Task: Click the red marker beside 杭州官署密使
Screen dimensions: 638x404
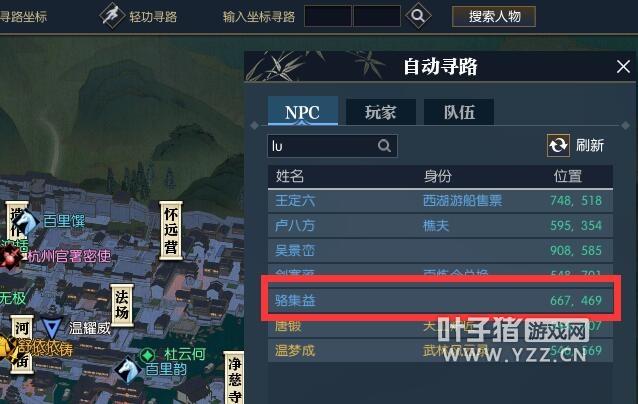Action: [11, 257]
